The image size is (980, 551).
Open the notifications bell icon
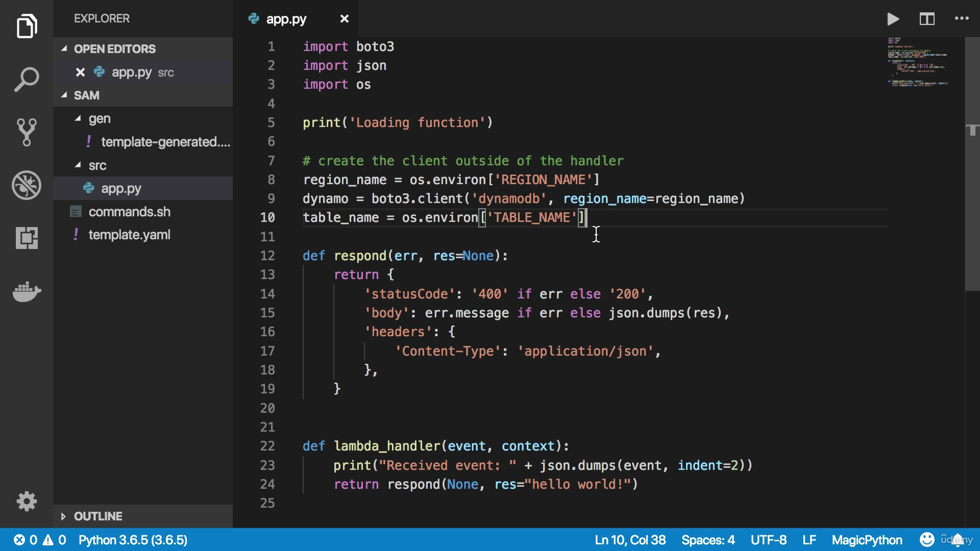point(958,540)
